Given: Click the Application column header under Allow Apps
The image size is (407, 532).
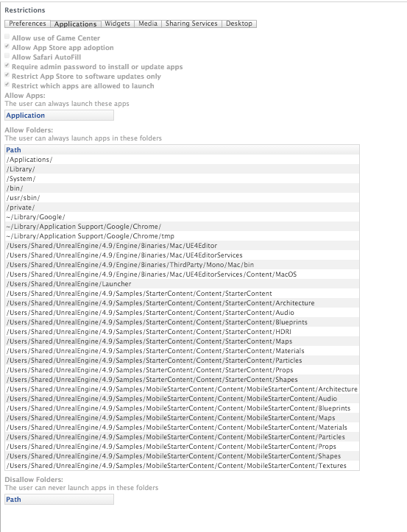Looking at the screenshot, I should click(59, 116).
